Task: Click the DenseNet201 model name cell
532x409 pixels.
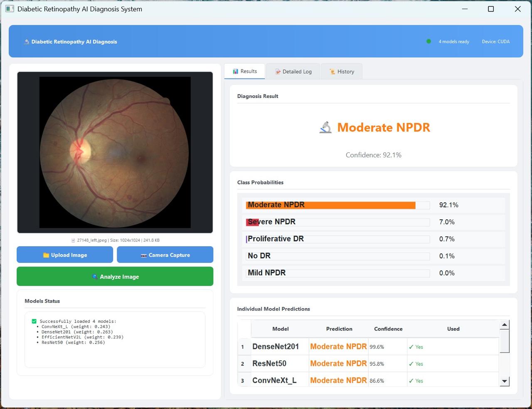Action: tap(280, 347)
